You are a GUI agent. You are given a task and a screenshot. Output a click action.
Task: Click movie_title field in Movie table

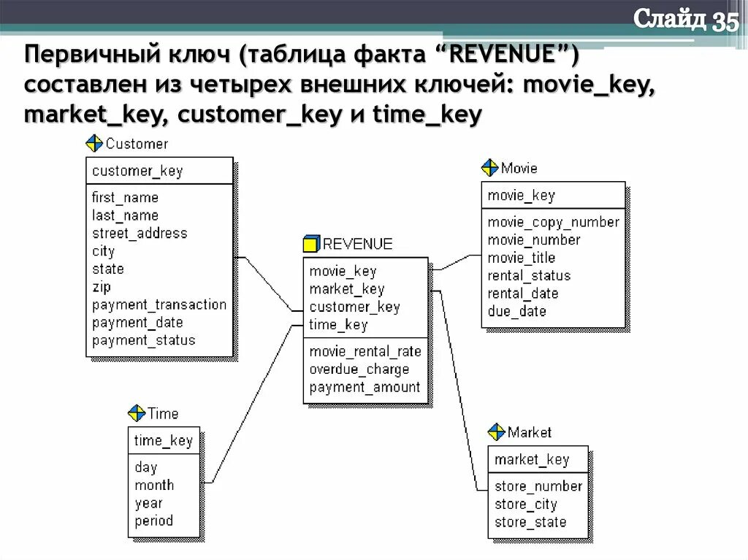point(521,258)
